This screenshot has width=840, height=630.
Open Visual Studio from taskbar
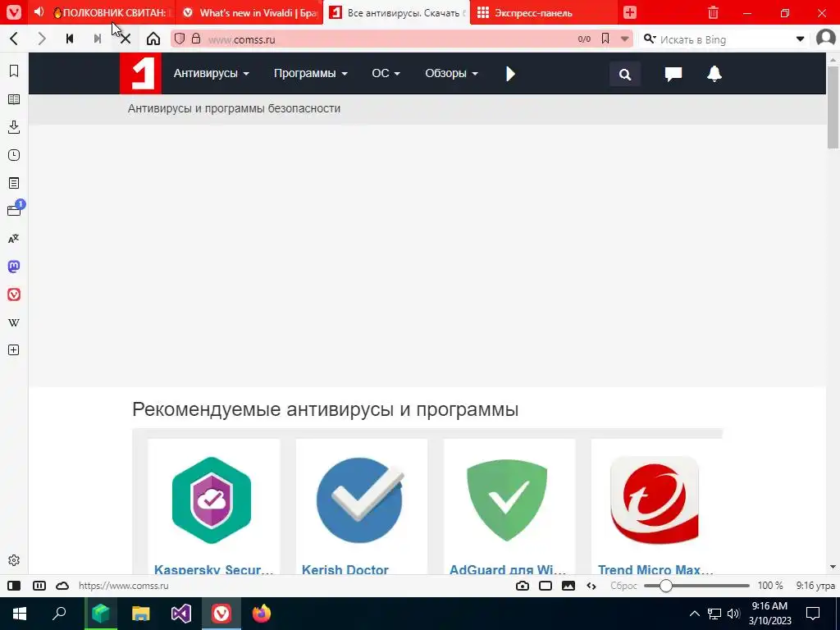point(181,614)
